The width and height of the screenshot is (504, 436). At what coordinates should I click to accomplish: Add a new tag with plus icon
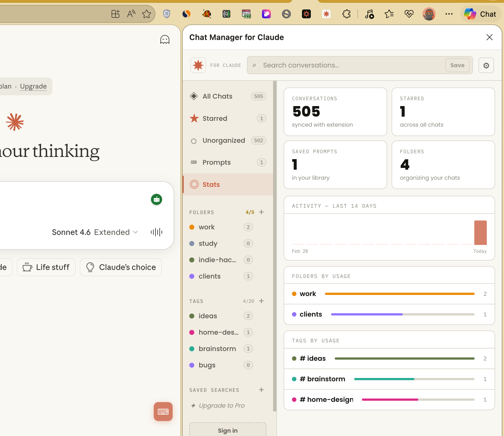[x=261, y=301]
